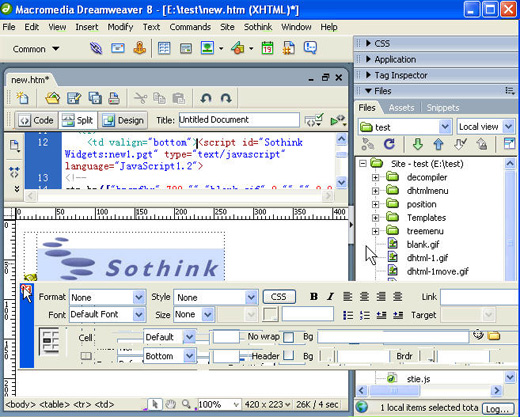Select the Zoom tool in status bar

coord(186,404)
